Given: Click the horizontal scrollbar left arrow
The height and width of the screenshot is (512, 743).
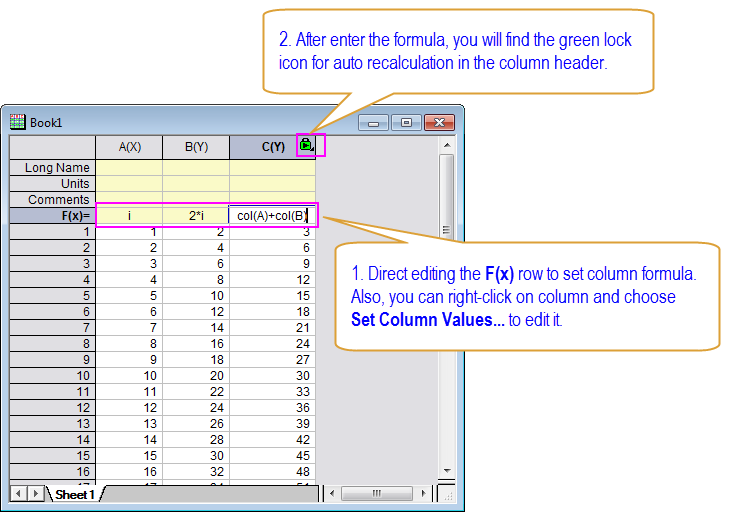Looking at the screenshot, I should pyautogui.click(x=332, y=493).
